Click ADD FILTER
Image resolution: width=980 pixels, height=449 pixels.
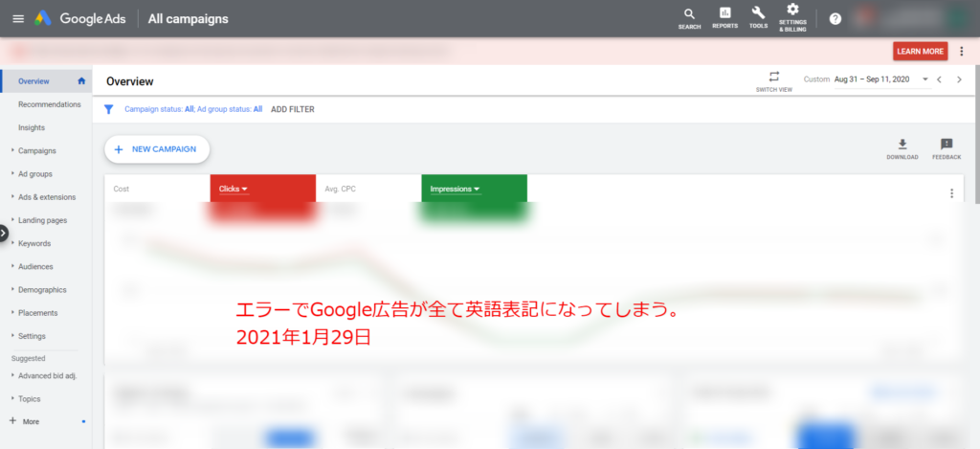tap(293, 109)
